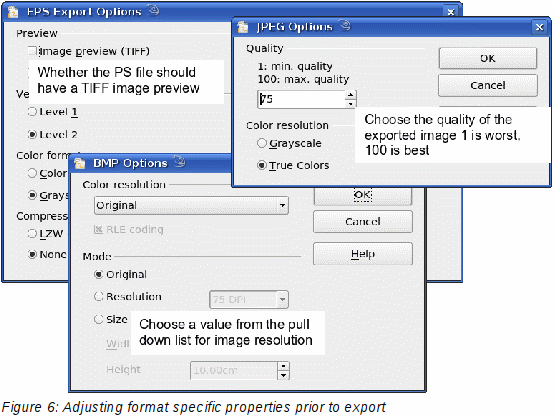Select the Grayscale color resolution radio button
Viewport: 554px width, 418px height.
pos(261,143)
